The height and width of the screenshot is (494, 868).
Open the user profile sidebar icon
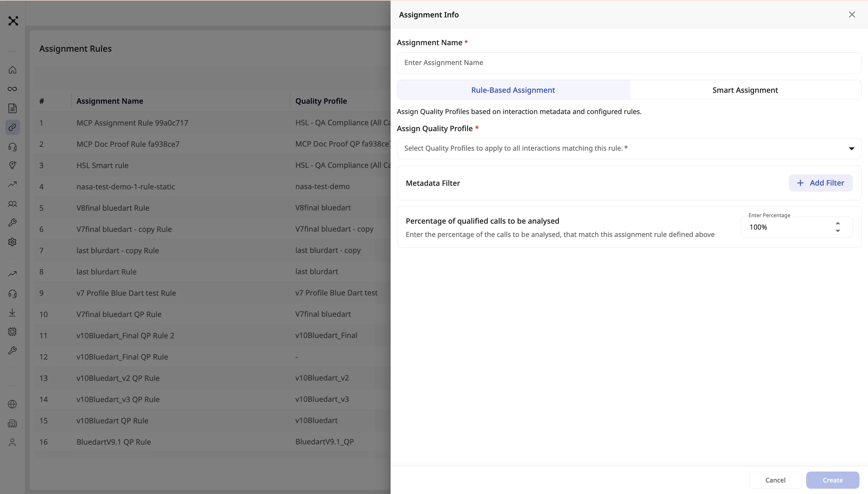[12, 442]
